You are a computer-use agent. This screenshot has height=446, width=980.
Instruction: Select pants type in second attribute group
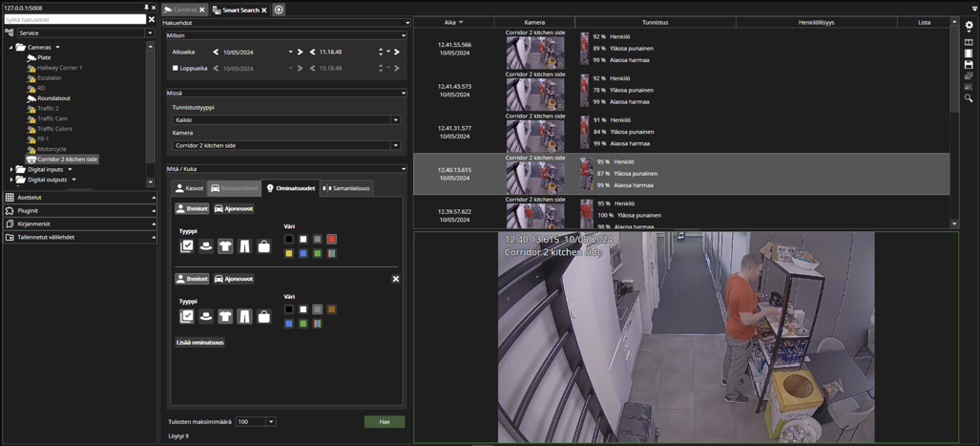244,316
